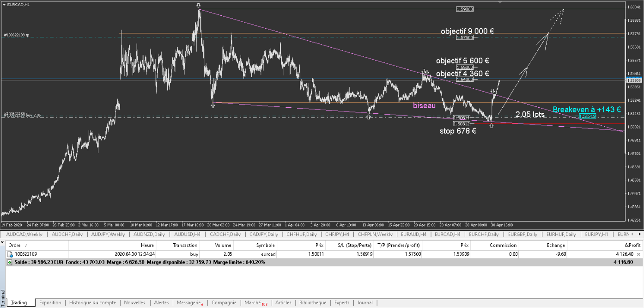Open the Historique du compte tab
Screen dimensions: 644x308
[92, 302]
